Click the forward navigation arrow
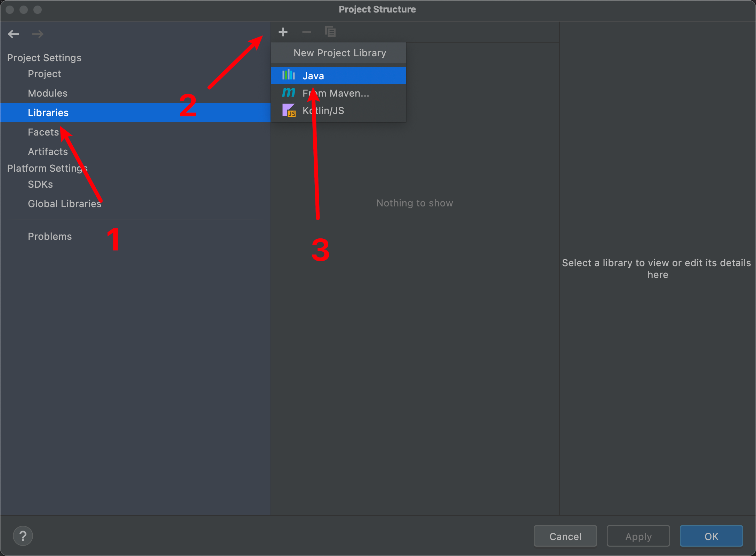 38,34
